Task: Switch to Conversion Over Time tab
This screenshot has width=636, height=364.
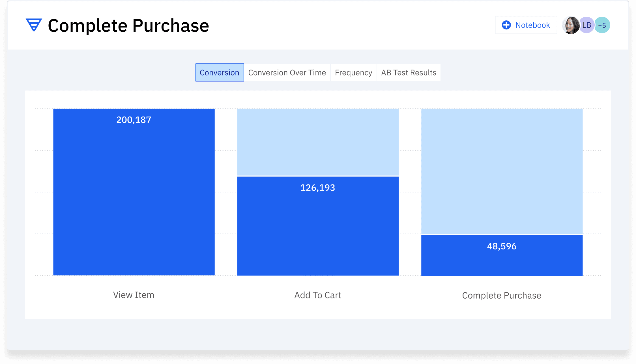Action: [x=287, y=73]
